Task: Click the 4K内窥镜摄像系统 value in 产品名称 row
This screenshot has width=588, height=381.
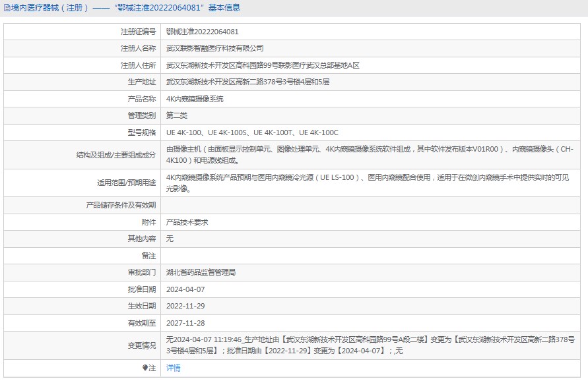Action: coord(195,99)
